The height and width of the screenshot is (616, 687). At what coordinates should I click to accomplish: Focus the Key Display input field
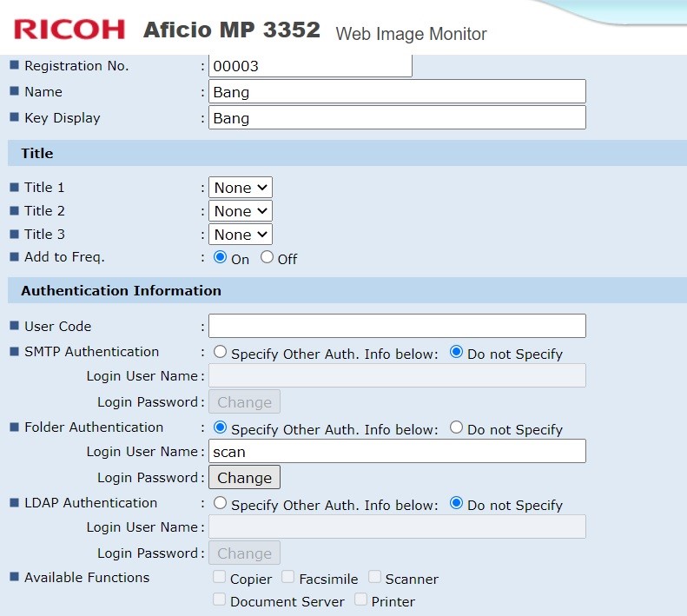coord(397,118)
